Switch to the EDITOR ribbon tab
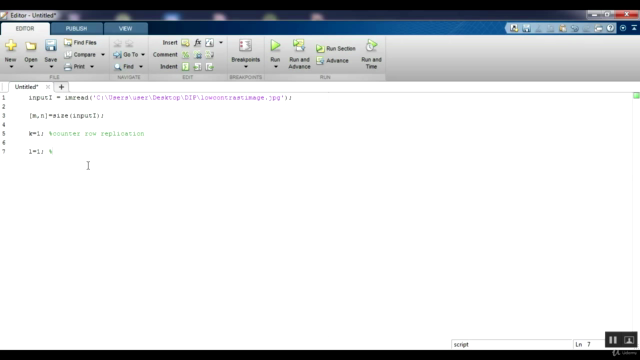The image size is (640, 360). [x=25, y=29]
